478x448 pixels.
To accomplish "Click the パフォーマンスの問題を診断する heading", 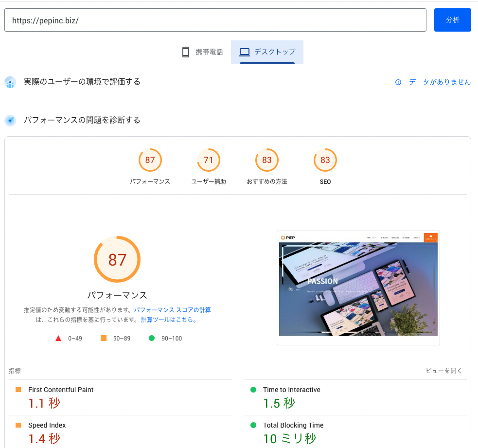I will [82, 120].
